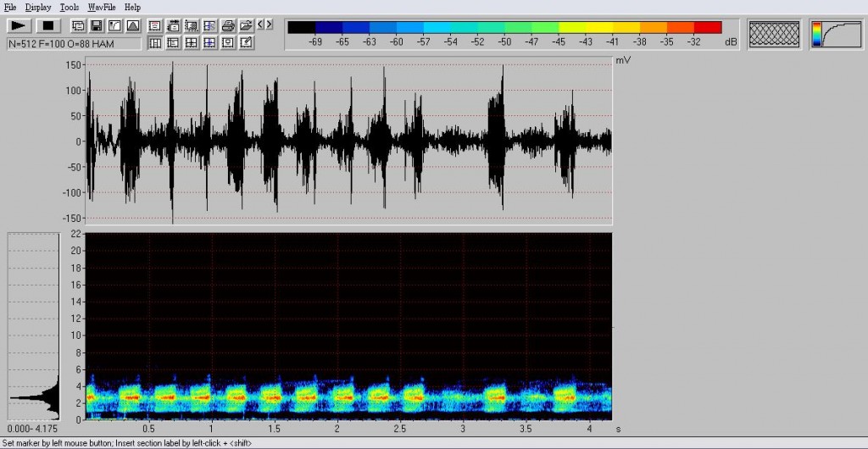Click the left arrow scroll button
Screen dimensions: 868x449
click(259, 24)
